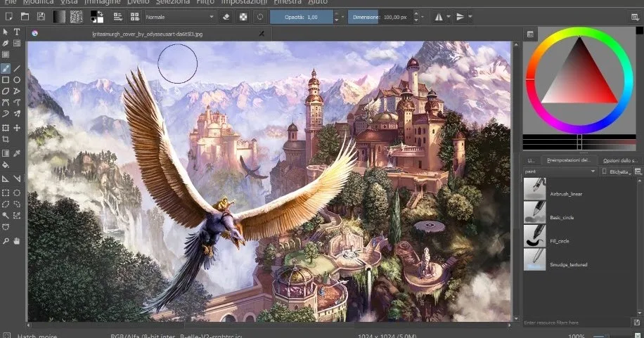Expand the arrow next to Dimensione slider

coord(423,17)
